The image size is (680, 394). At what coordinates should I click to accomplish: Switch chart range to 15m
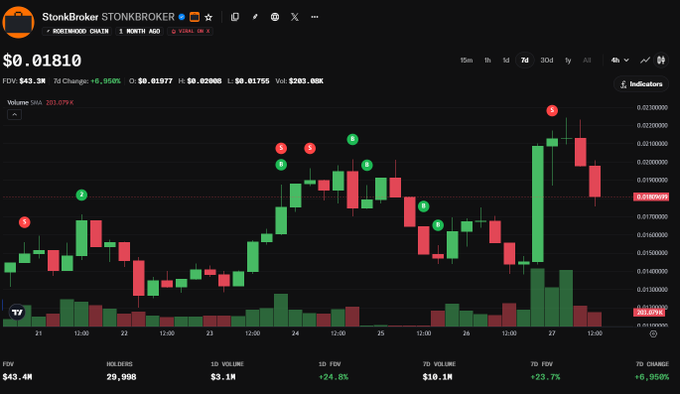point(466,60)
